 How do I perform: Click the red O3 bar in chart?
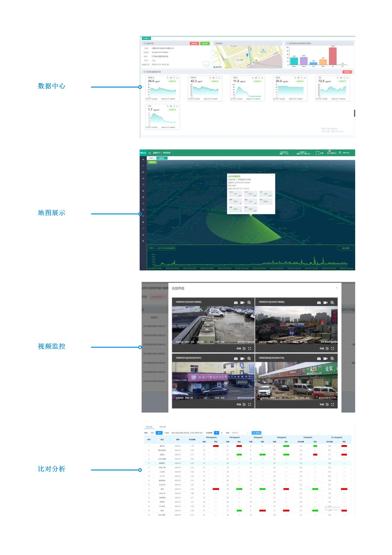point(332,56)
